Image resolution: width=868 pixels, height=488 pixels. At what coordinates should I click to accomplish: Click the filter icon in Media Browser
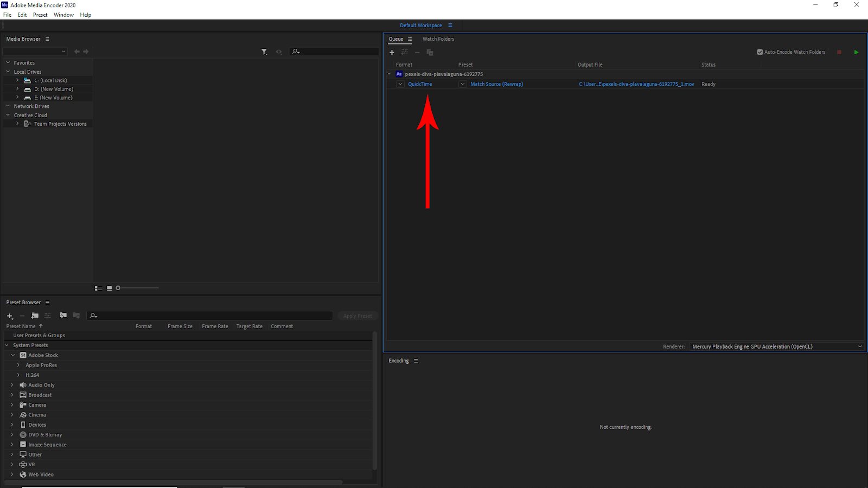coord(264,52)
